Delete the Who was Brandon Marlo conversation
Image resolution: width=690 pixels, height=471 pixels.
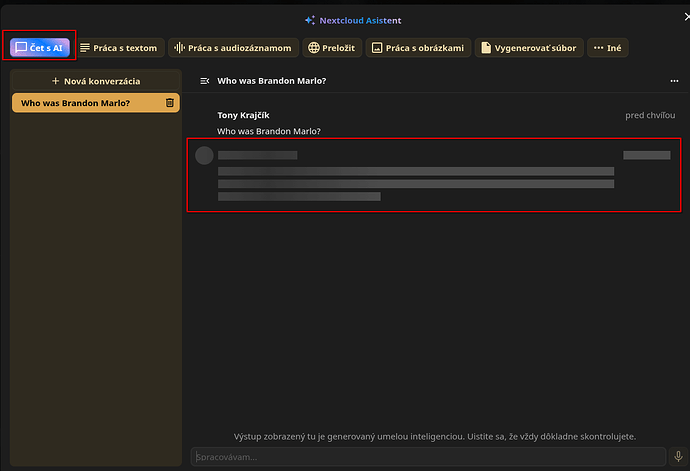[x=170, y=103]
